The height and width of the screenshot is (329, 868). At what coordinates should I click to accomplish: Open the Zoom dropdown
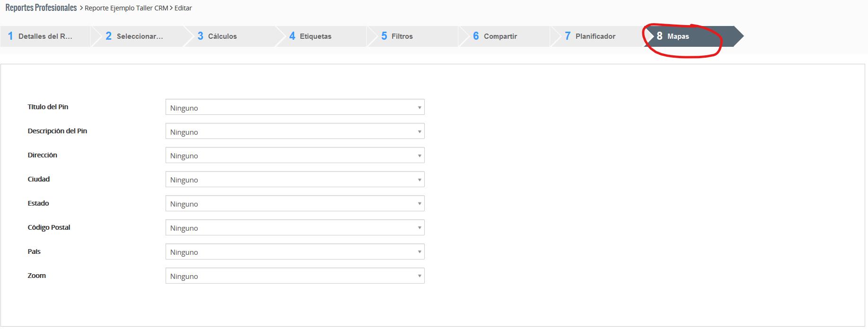294,276
